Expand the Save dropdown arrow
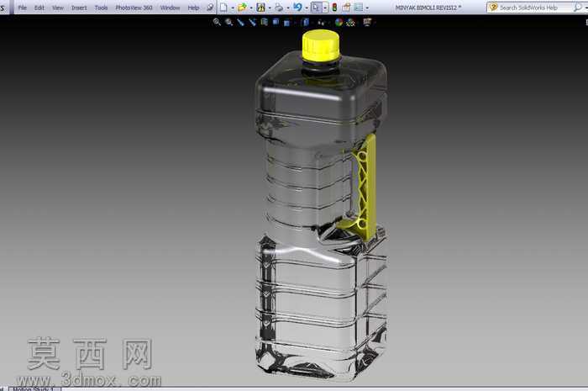This screenshot has height=391, width=588. [x=270, y=8]
